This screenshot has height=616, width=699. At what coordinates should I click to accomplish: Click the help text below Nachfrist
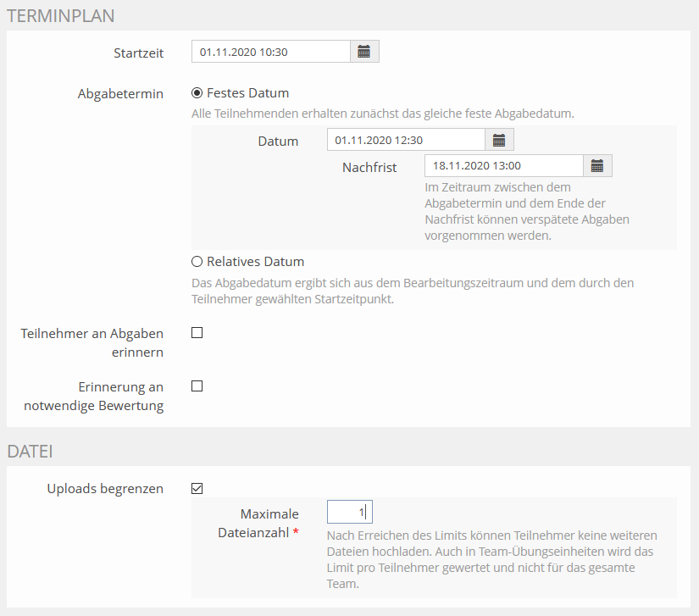(526, 211)
